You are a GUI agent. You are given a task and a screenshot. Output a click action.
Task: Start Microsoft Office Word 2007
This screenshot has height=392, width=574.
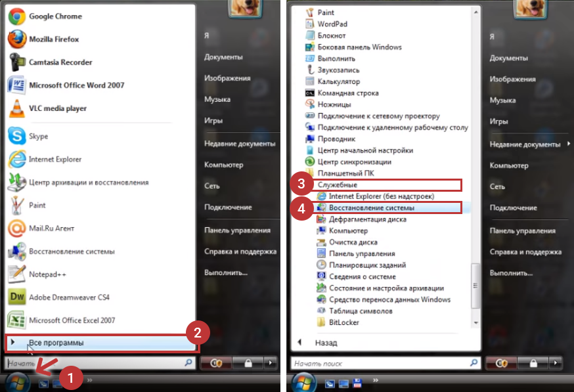(66, 85)
